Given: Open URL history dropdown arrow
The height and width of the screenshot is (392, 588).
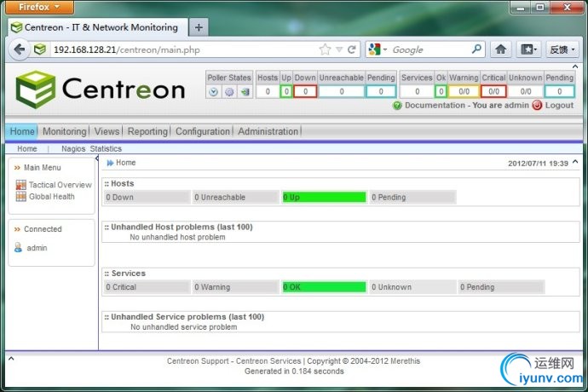Looking at the screenshot, I should [x=339, y=49].
